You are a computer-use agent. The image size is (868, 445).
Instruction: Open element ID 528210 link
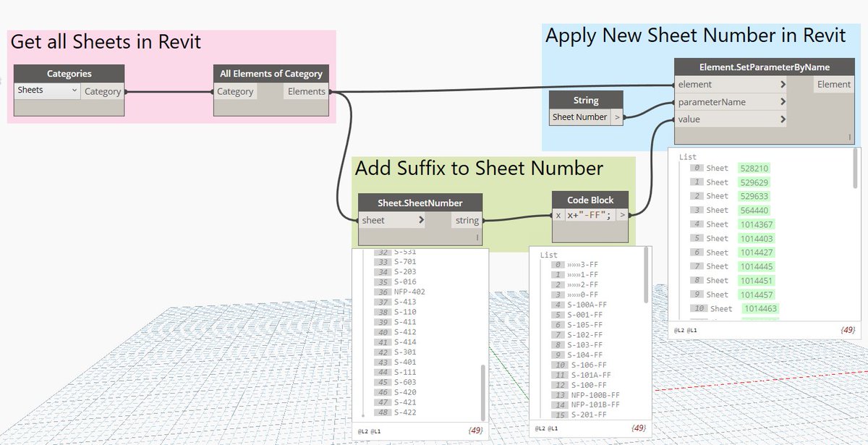(x=754, y=168)
